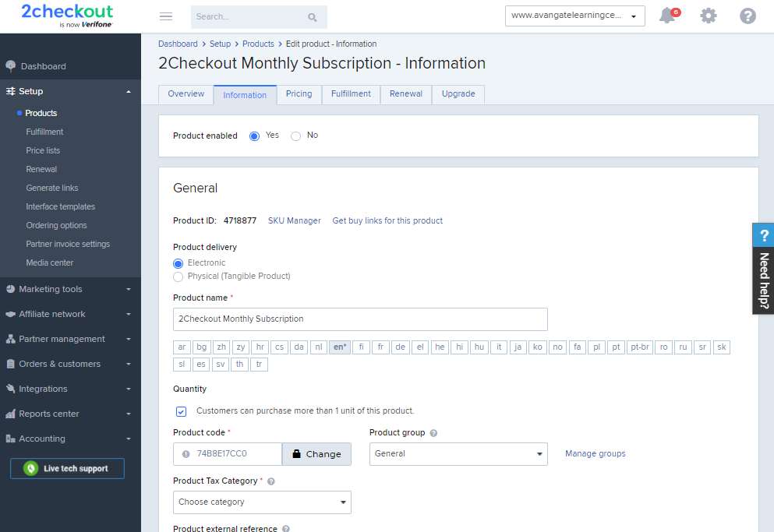Click the Search input field
Image resolution: width=774 pixels, height=532 pixels.
pyautogui.click(x=259, y=17)
